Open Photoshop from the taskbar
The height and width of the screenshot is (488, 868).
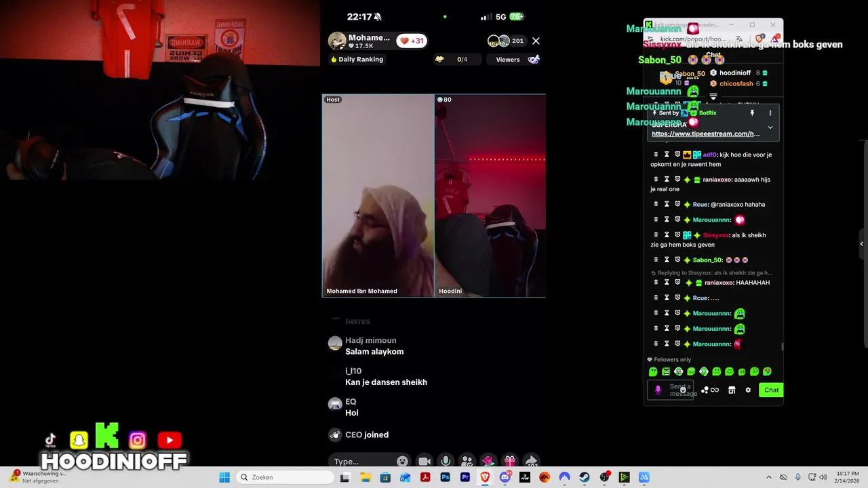click(446, 477)
